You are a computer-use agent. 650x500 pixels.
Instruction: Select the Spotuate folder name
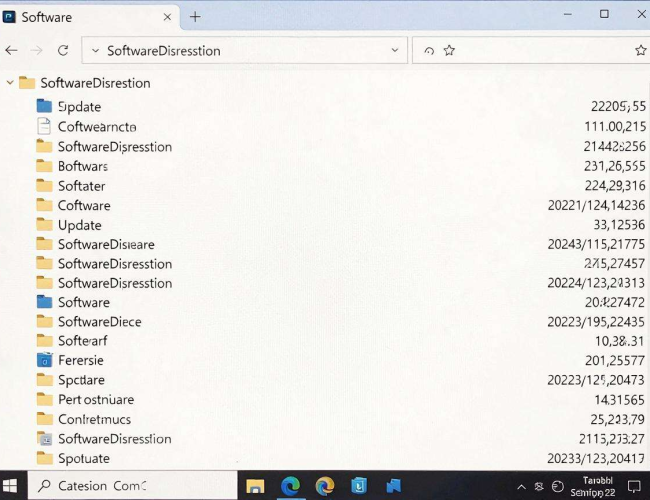[84, 459]
